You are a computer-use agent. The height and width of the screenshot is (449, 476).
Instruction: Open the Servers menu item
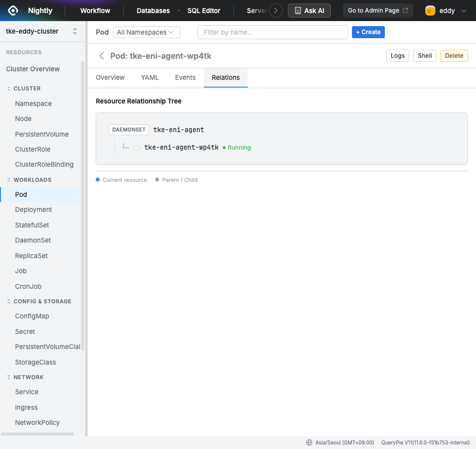click(x=257, y=11)
